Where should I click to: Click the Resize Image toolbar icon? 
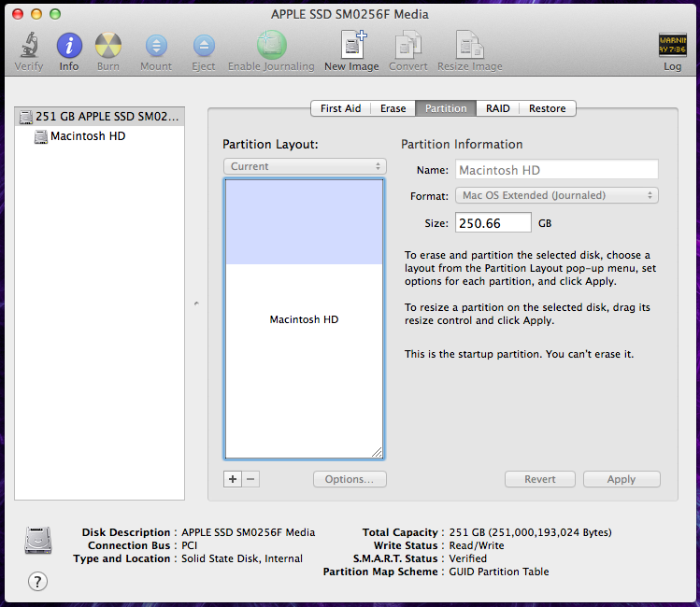point(469,46)
